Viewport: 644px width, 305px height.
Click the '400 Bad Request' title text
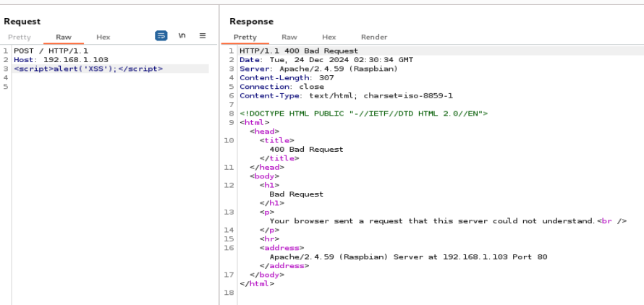coord(306,150)
